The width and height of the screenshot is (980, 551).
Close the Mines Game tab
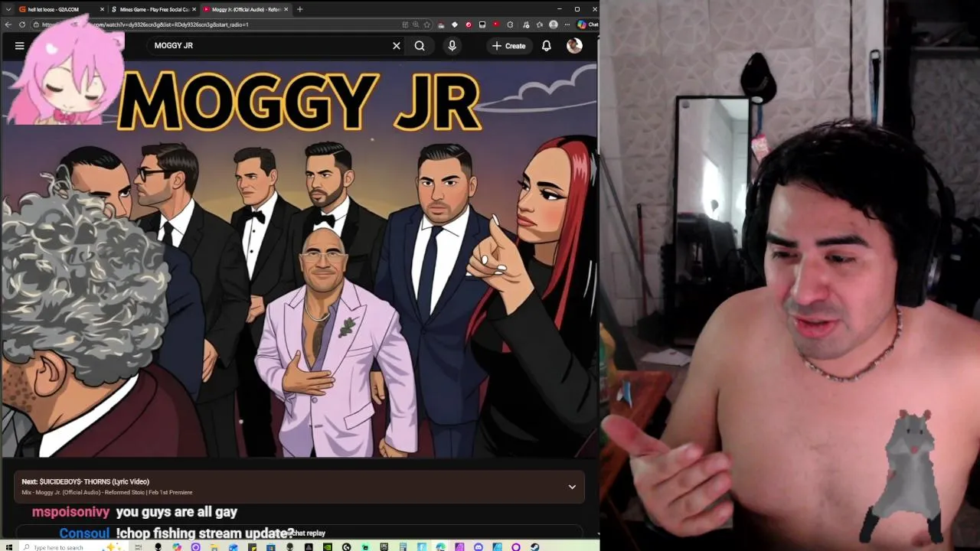(194, 9)
